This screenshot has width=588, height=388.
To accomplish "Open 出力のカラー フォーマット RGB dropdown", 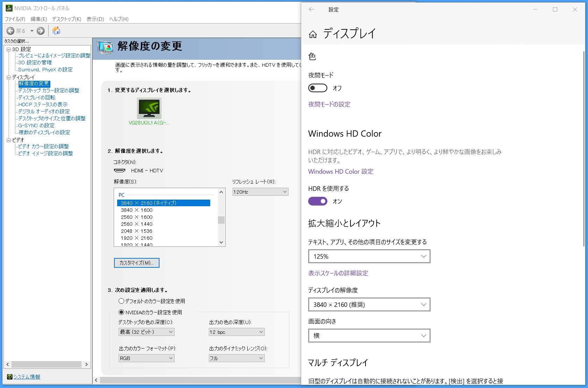I will 147,358.
